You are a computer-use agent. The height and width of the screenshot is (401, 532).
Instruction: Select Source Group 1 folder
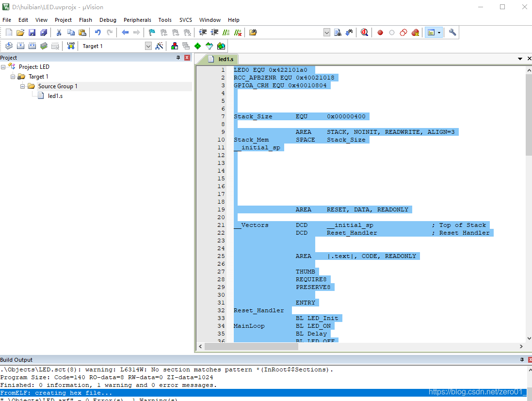click(x=58, y=86)
